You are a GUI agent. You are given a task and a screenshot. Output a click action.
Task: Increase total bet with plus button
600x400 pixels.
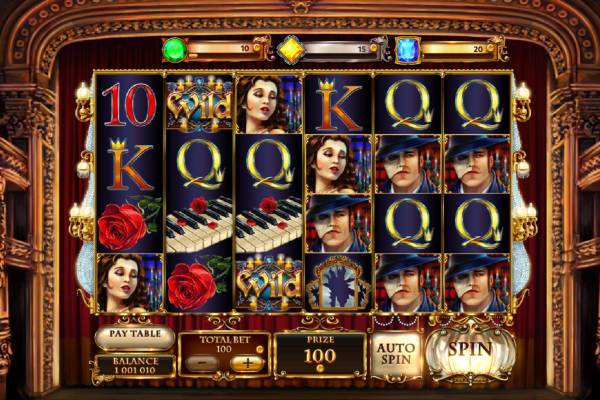click(x=247, y=362)
